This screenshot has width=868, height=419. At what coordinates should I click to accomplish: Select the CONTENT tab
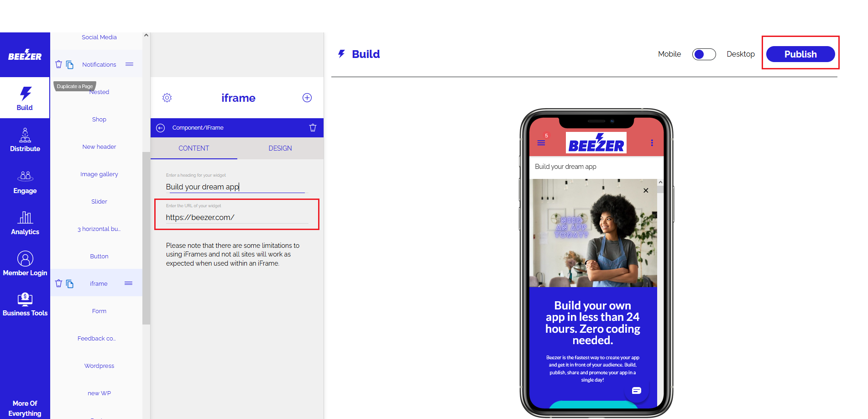[194, 148]
